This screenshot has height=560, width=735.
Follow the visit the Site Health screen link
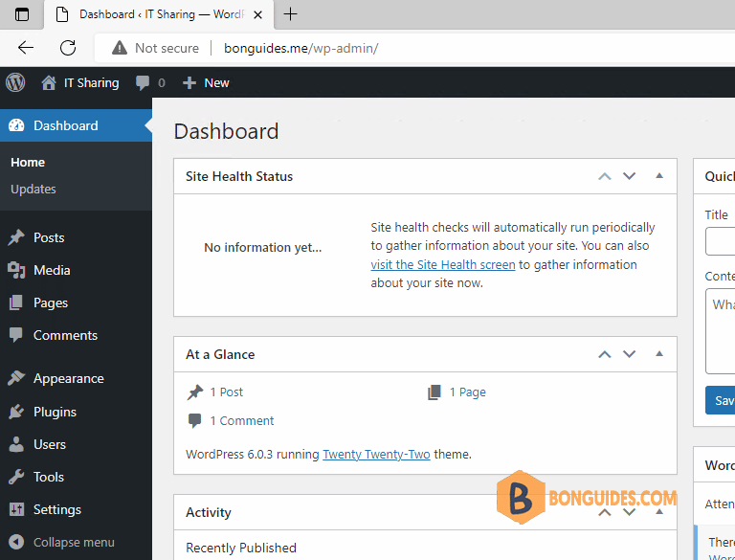click(x=443, y=264)
